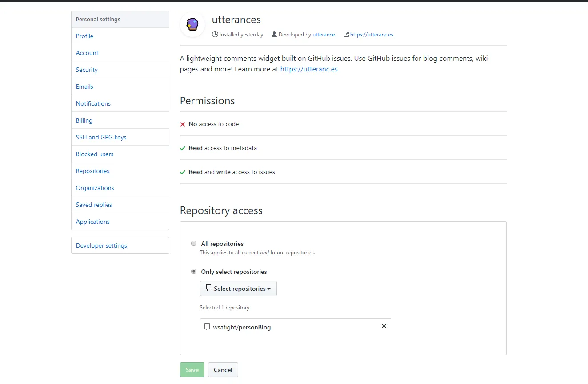Click the red X icon for No access to code
This screenshot has width=588, height=384.
tap(183, 124)
